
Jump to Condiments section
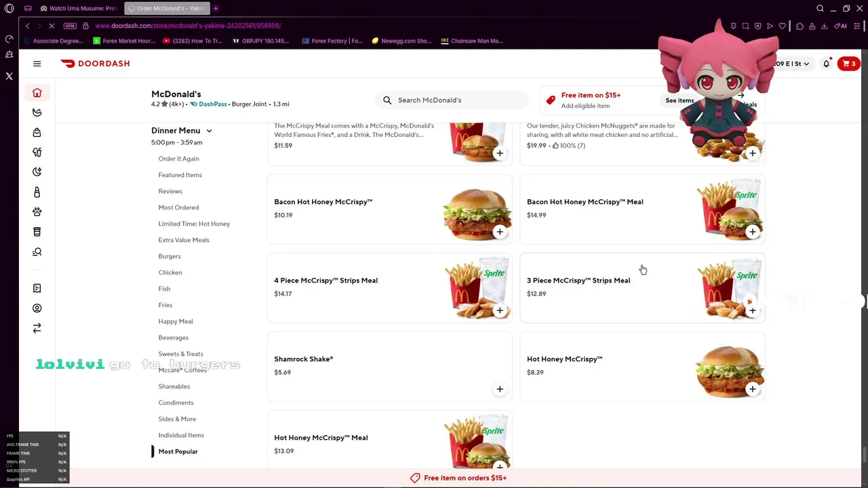176,403
